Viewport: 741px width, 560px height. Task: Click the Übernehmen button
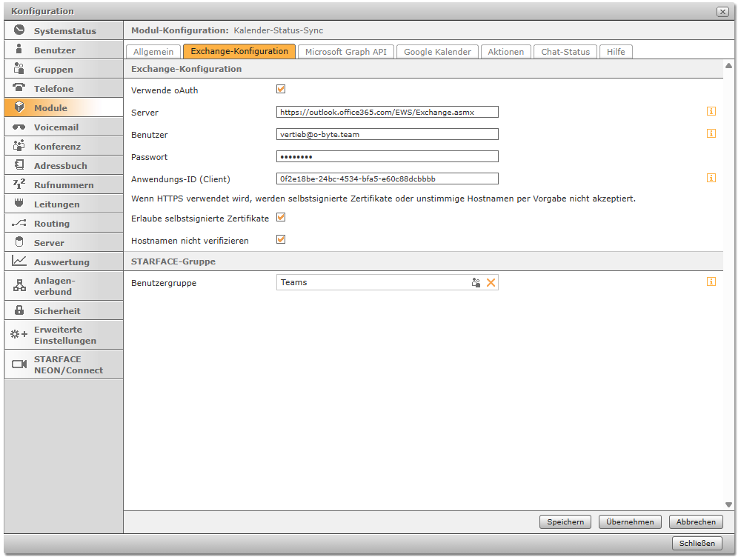(630, 521)
